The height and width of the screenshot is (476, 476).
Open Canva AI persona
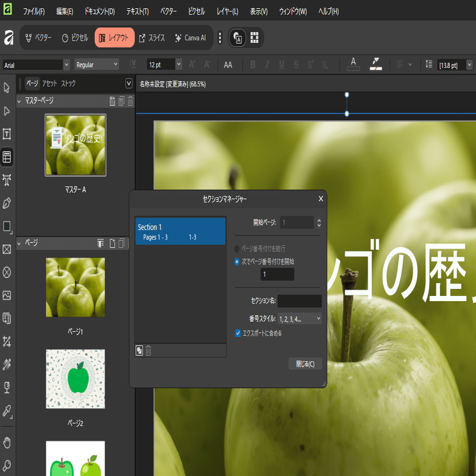(191, 38)
